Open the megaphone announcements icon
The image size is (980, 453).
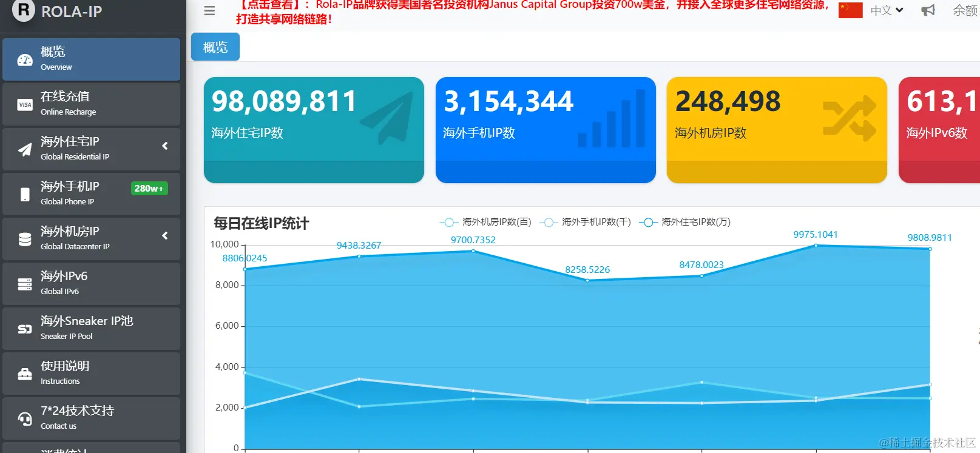pyautogui.click(x=928, y=10)
